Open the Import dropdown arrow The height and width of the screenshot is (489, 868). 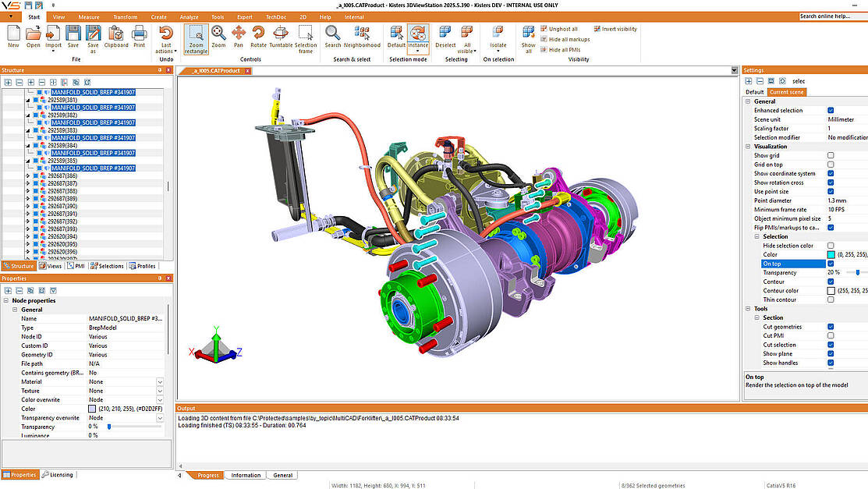[53, 51]
